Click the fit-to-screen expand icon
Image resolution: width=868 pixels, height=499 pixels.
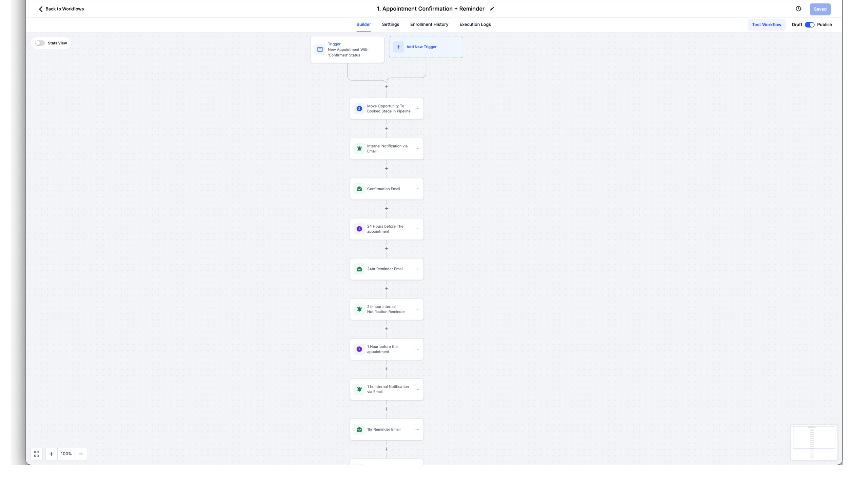(37, 454)
